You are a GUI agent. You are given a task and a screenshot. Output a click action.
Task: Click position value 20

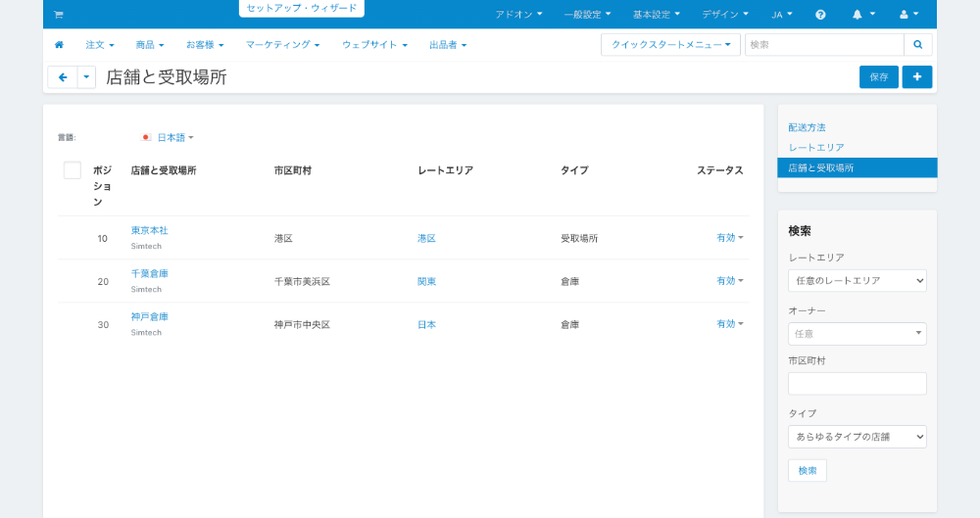(103, 281)
